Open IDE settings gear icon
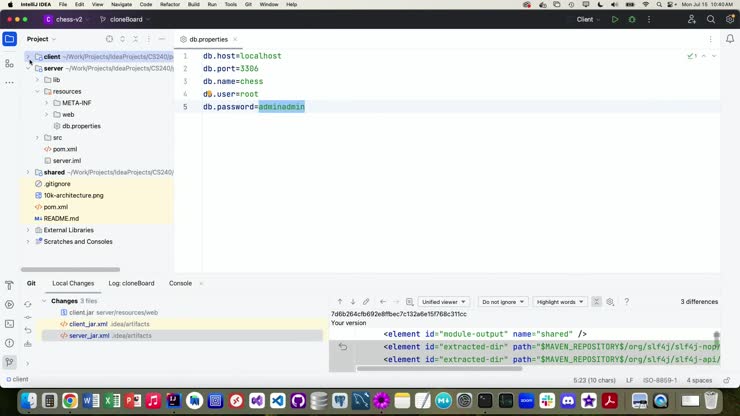Image resolution: width=740 pixels, height=416 pixels. (730, 19)
